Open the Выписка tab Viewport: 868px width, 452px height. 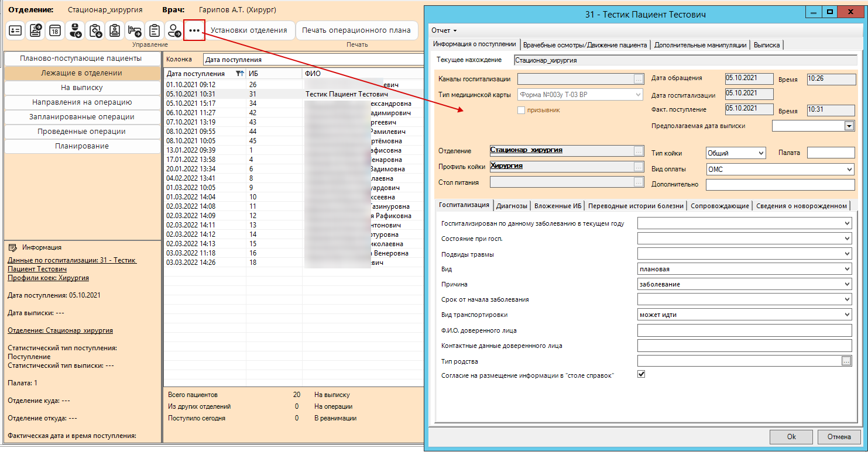[x=766, y=45]
